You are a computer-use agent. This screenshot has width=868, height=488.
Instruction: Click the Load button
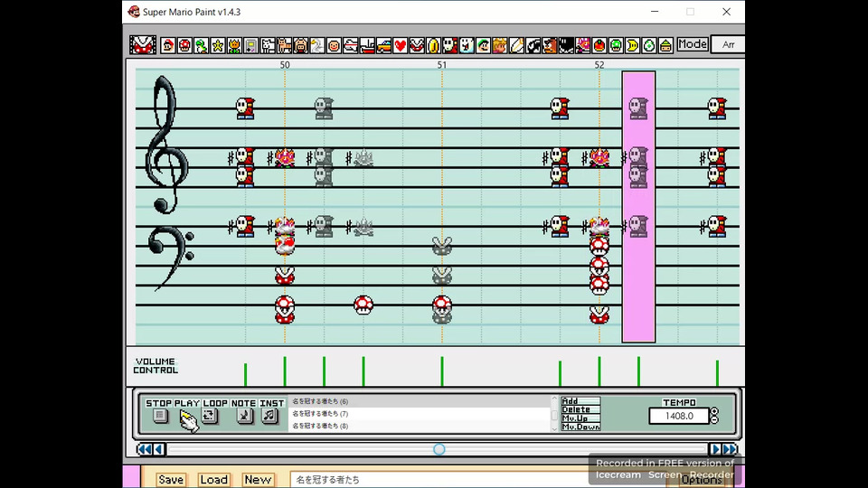pyautogui.click(x=213, y=480)
